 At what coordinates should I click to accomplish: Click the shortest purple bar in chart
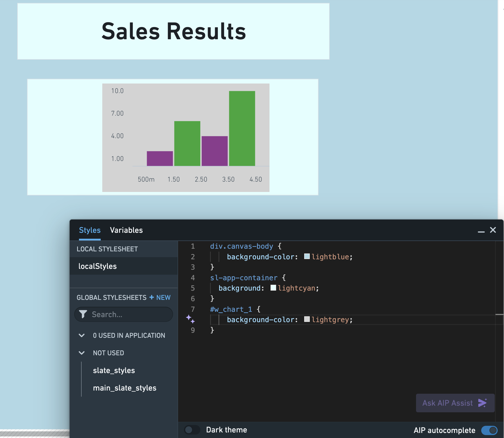click(x=160, y=159)
